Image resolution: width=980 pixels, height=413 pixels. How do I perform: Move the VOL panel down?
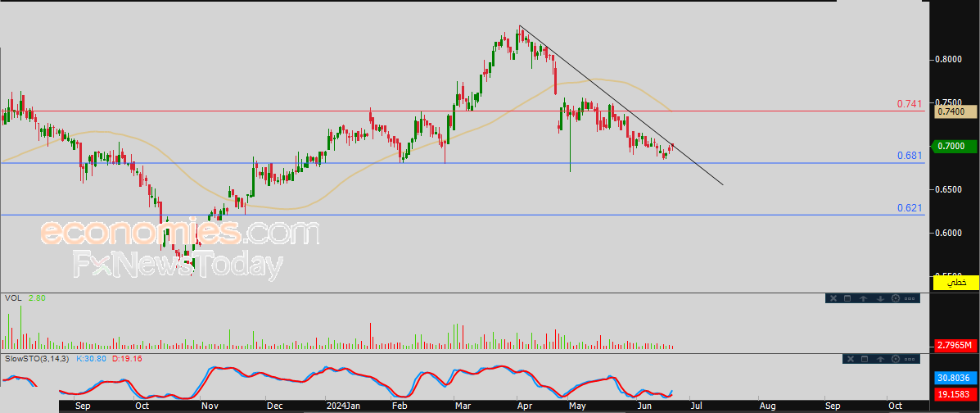tap(879, 298)
